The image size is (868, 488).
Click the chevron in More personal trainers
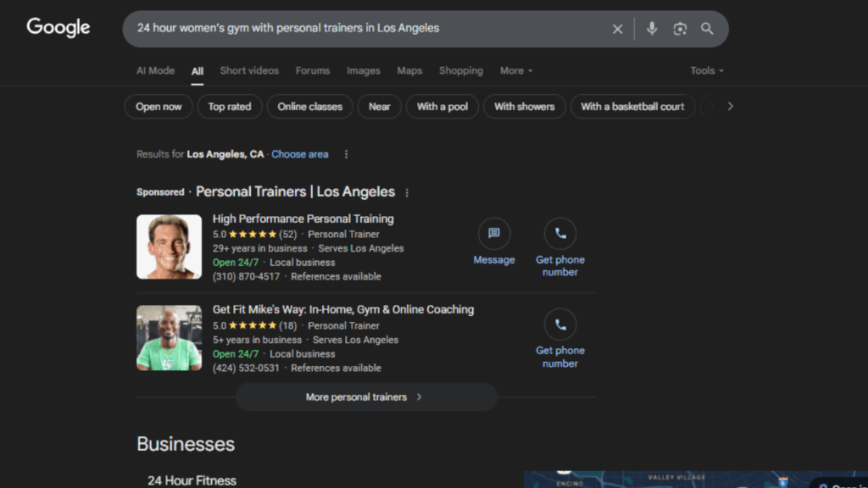(419, 397)
